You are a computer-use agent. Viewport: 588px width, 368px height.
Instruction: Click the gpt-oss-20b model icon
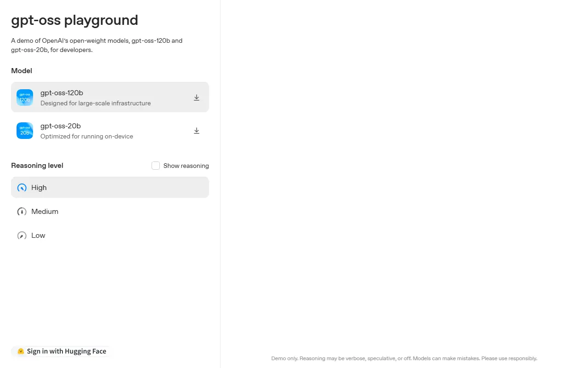(x=24, y=131)
